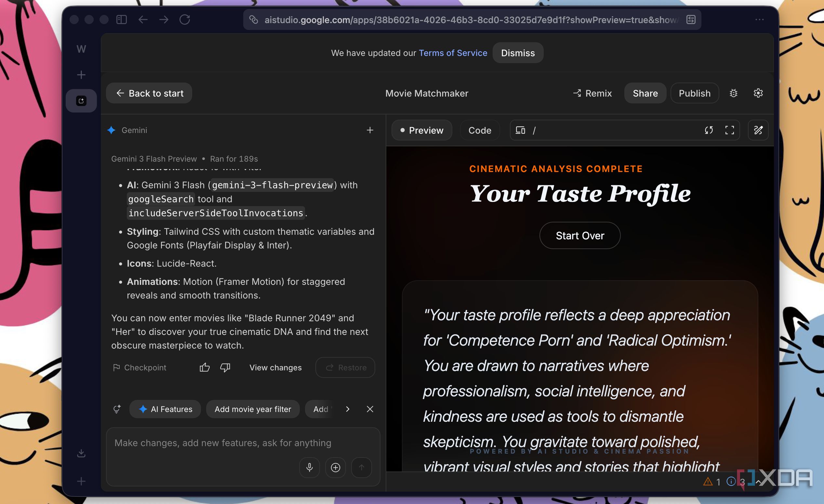The height and width of the screenshot is (504, 824).
Task: Click the Checkpoint flag label
Action: [x=140, y=367]
